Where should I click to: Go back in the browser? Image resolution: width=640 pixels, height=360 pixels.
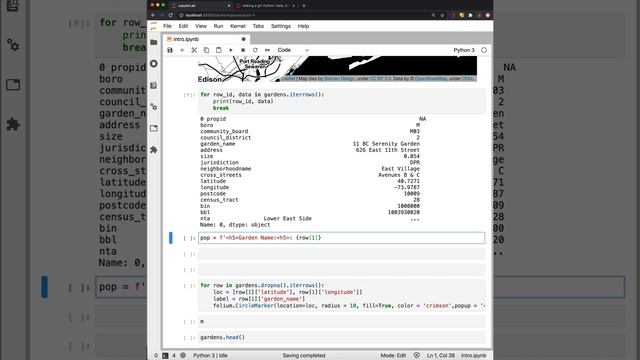(x=153, y=15)
